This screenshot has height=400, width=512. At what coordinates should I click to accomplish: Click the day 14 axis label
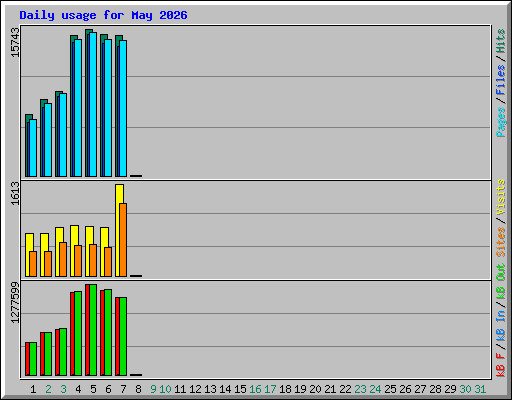[x=225, y=389]
